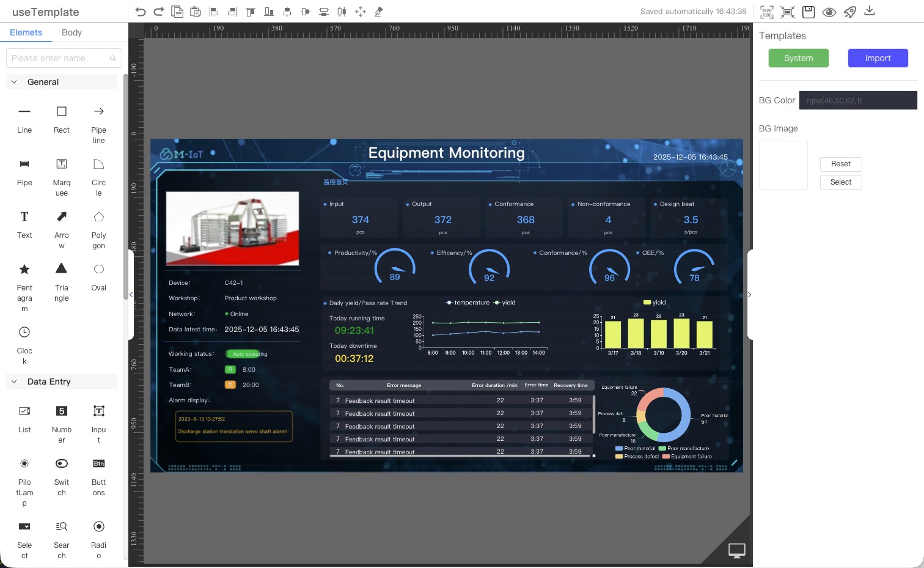Collapse the Data Entry section
The width and height of the screenshot is (924, 568).
14,382
